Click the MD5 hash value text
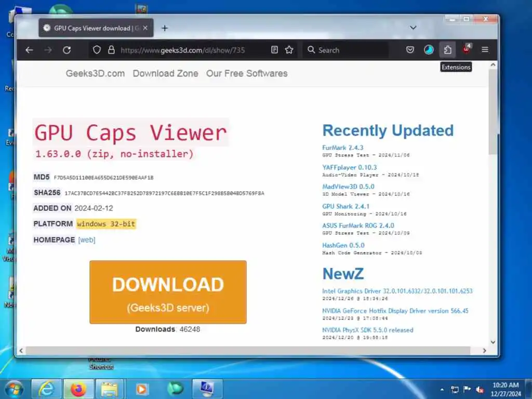This screenshot has width=532, height=399. tap(103, 178)
